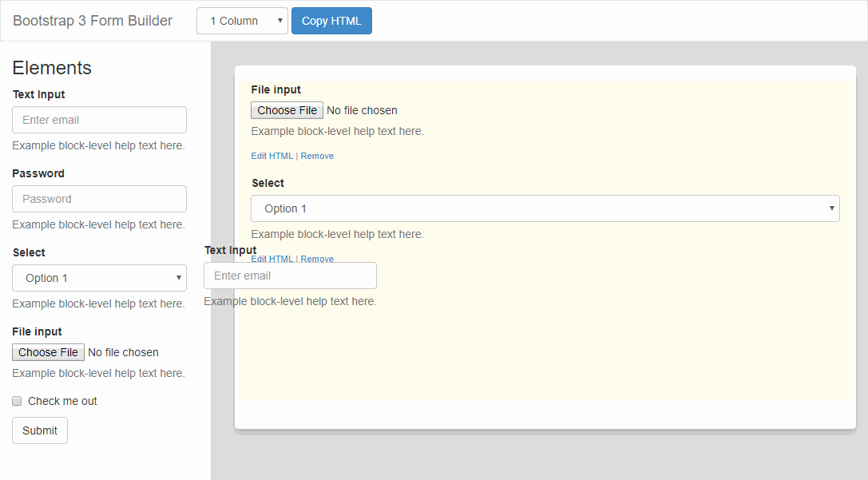
Task: Click the Select label in form canvas
Action: click(x=268, y=183)
